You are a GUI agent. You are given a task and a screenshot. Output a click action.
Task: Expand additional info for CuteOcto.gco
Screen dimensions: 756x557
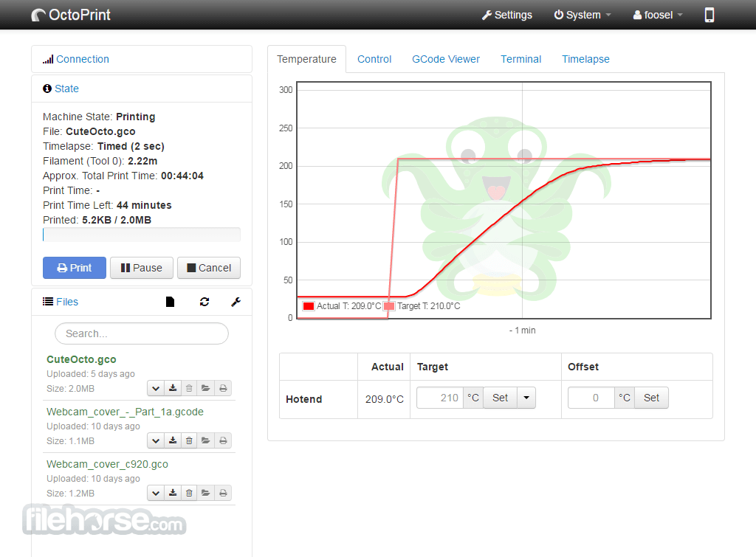point(156,388)
